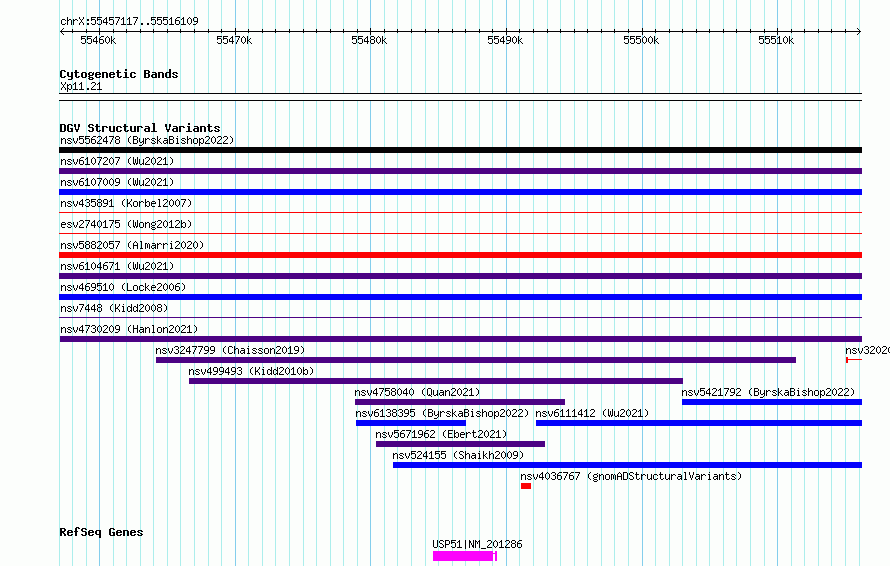This screenshot has height=566, width=890.
Task: Click the nsv6138395 ByrskaBishop2022 blue bar
Action: point(411,423)
